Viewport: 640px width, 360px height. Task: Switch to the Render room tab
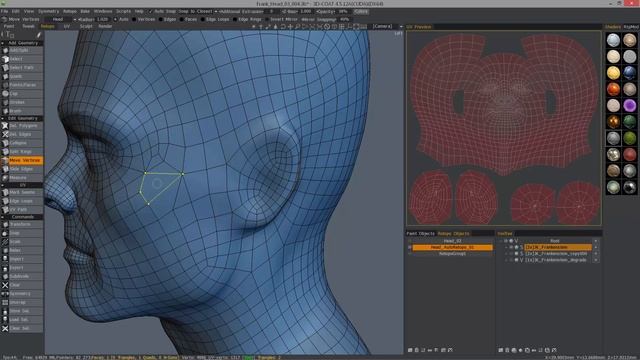(105, 26)
